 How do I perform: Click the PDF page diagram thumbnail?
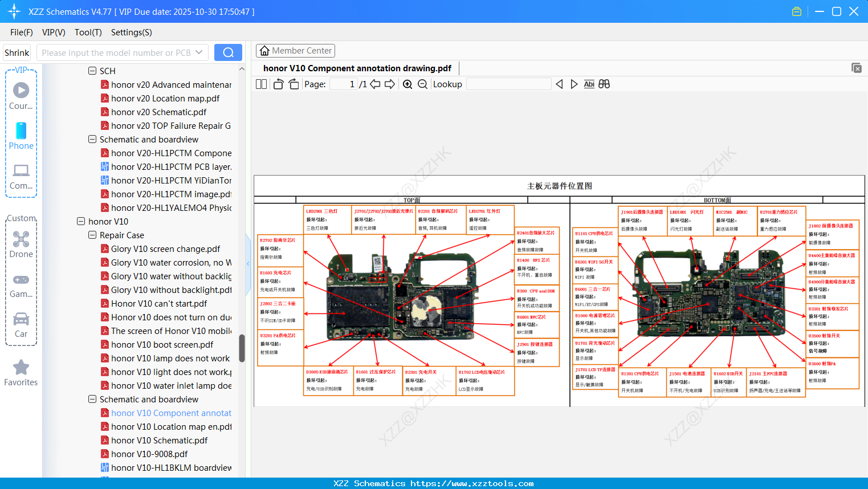coord(559,291)
